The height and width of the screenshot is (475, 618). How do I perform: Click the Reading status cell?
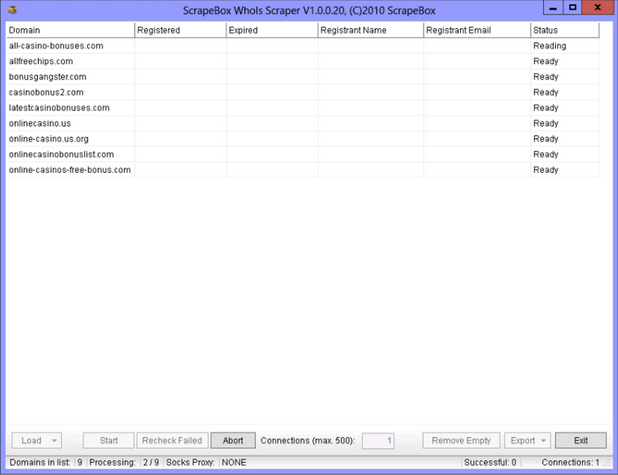point(565,46)
